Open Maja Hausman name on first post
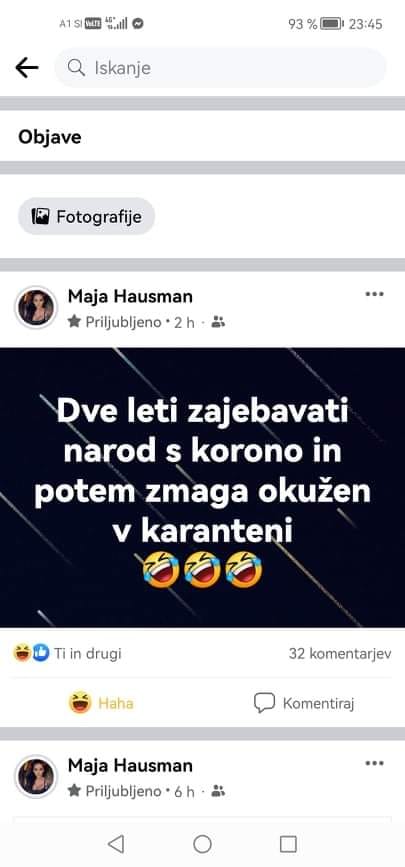The height and width of the screenshot is (867, 405). point(130,296)
